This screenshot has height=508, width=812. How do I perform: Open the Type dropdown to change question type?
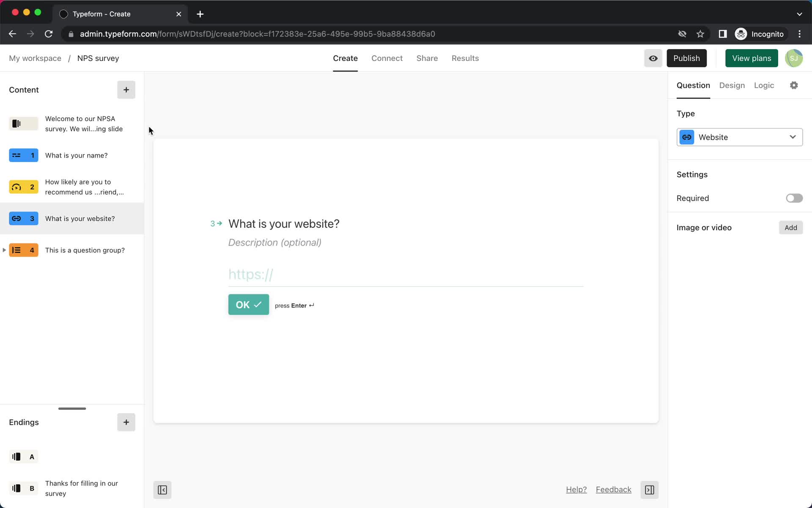pyautogui.click(x=740, y=137)
